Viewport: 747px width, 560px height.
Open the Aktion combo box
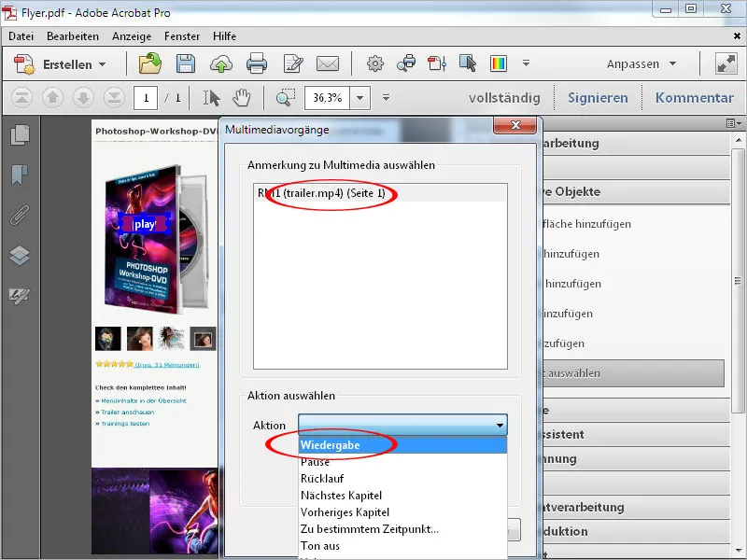[x=402, y=425]
